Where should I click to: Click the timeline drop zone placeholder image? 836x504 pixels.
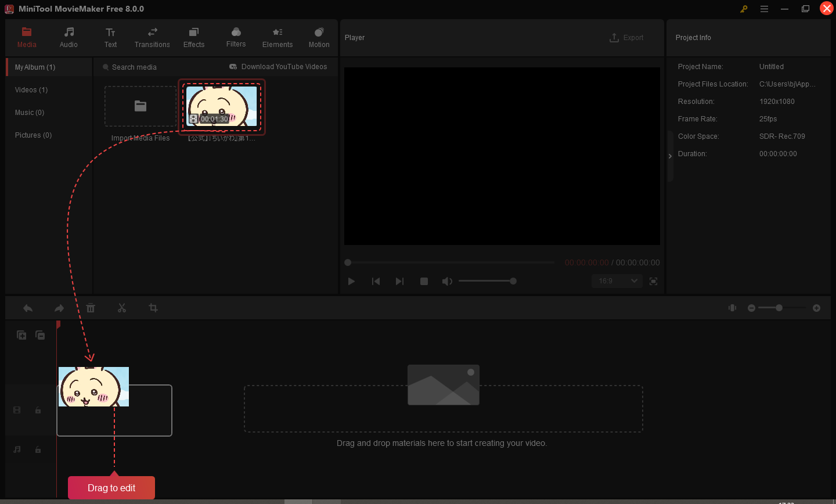click(444, 385)
